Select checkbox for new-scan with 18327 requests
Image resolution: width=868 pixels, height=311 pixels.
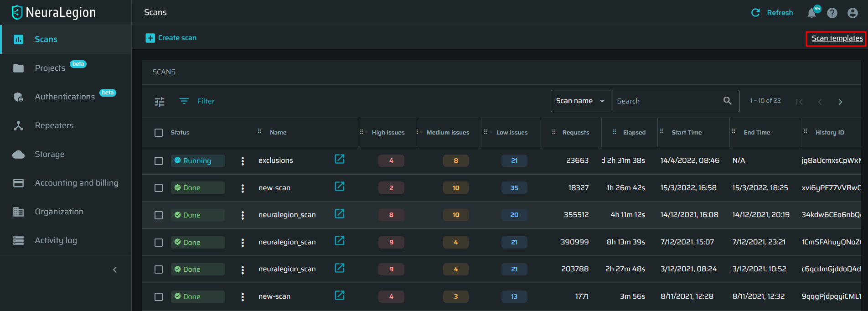(159, 188)
